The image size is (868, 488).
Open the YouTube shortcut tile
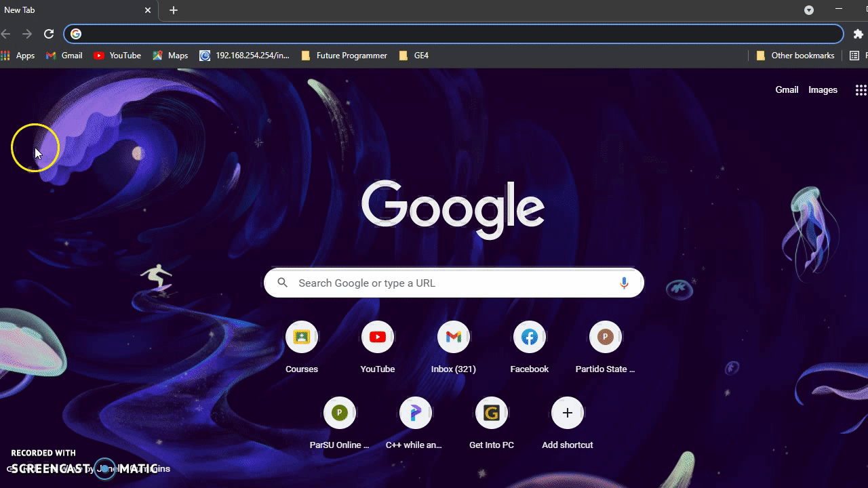378,348
